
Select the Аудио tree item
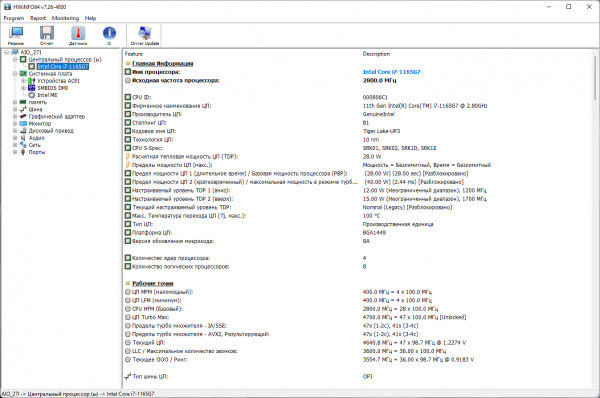point(36,138)
